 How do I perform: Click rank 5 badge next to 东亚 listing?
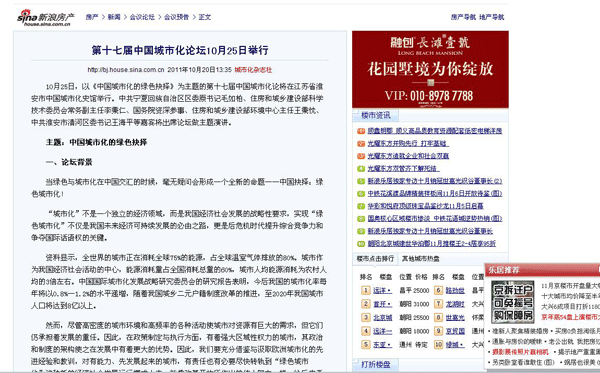(x=365, y=345)
